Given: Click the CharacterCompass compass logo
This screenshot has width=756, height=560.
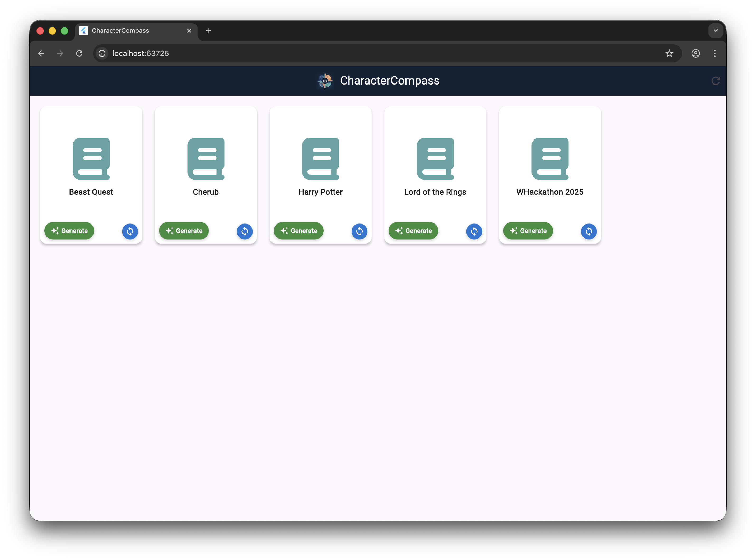Looking at the screenshot, I should point(325,81).
